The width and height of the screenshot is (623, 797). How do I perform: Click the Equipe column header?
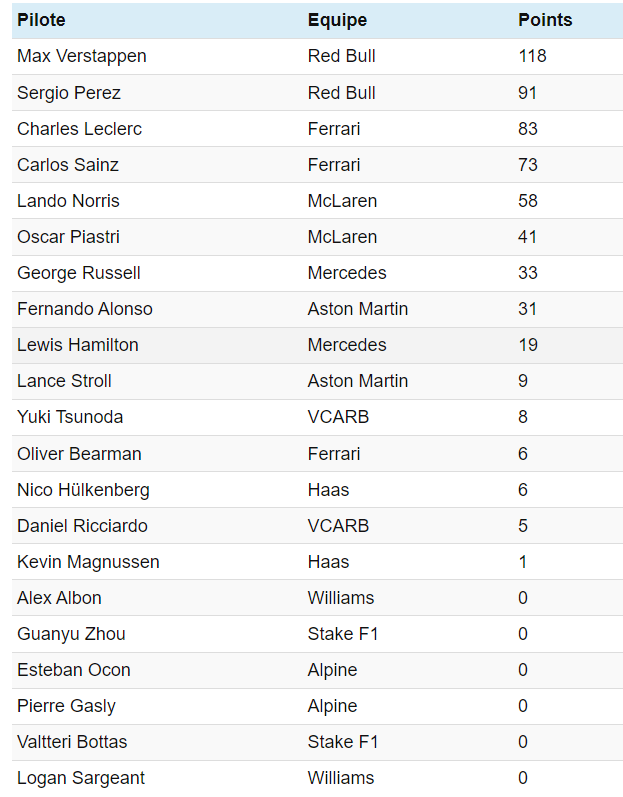point(337,20)
